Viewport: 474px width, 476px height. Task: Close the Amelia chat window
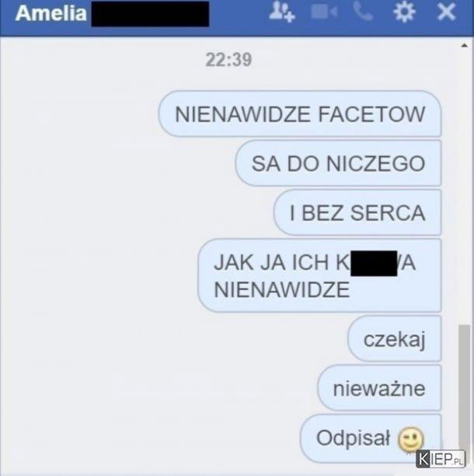(446, 12)
